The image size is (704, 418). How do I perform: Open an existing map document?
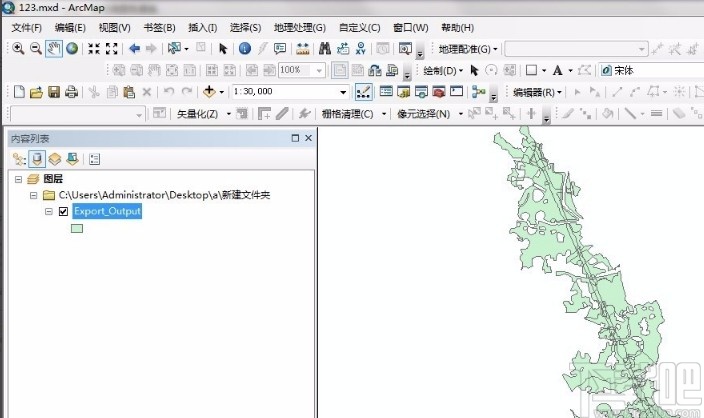[36, 92]
